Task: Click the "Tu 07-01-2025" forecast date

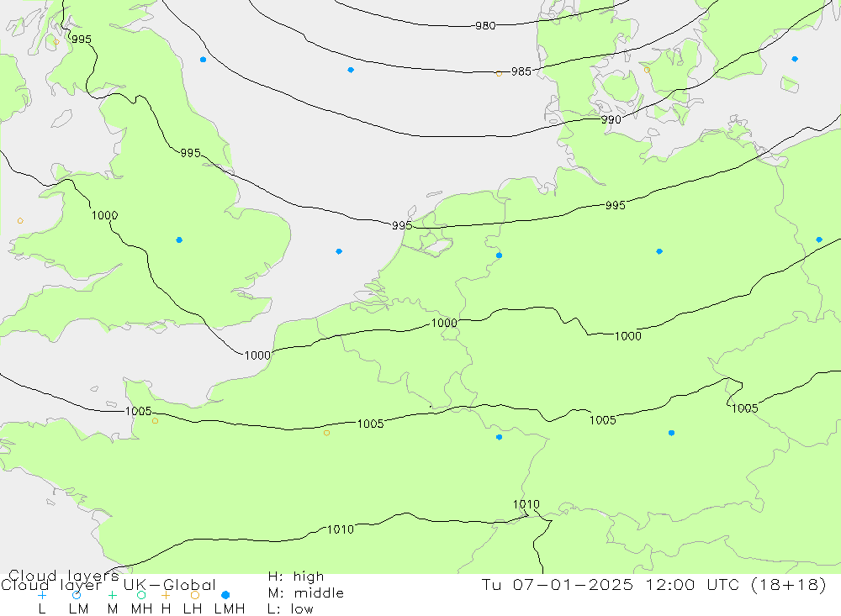Action: (558, 584)
